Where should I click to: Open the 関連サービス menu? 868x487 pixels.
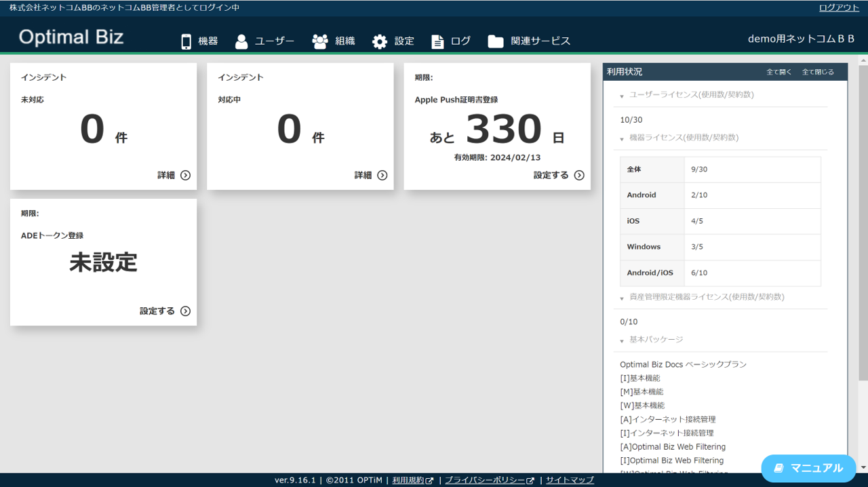point(529,41)
